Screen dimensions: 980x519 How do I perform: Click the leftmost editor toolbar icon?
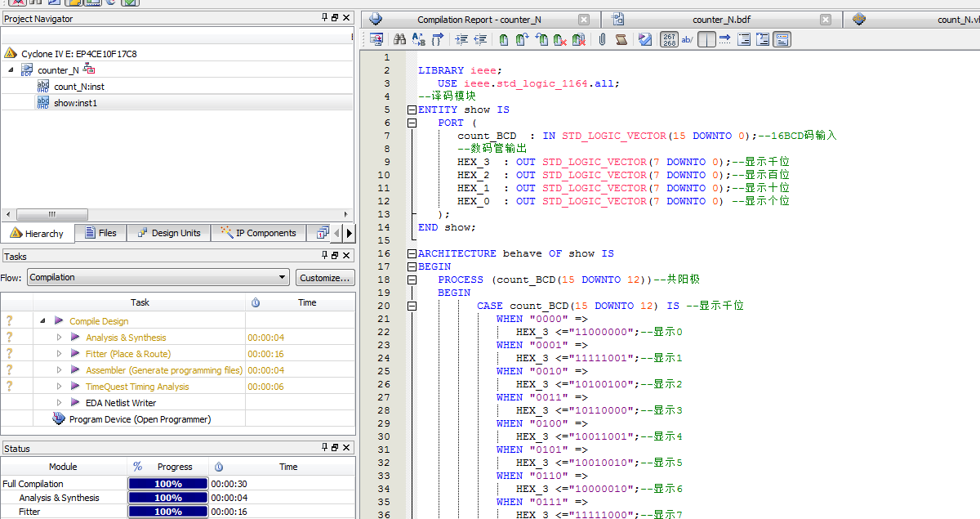click(376, 38)
